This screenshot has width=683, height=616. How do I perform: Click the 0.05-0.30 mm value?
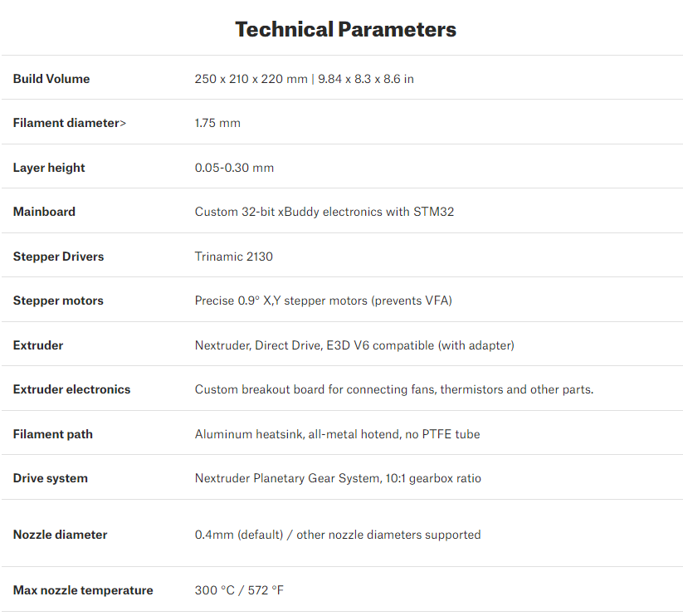pos(234,168)
